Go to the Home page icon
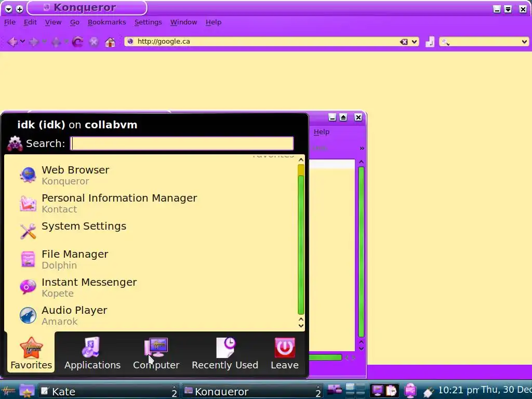 [x=110, y=42]
